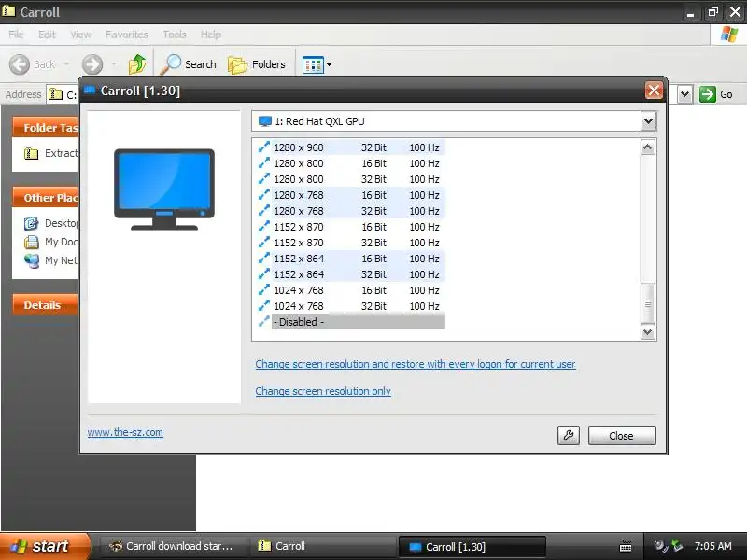Collapse the Other Places panel header
747x560 pixels.
(x=45, y=197)
